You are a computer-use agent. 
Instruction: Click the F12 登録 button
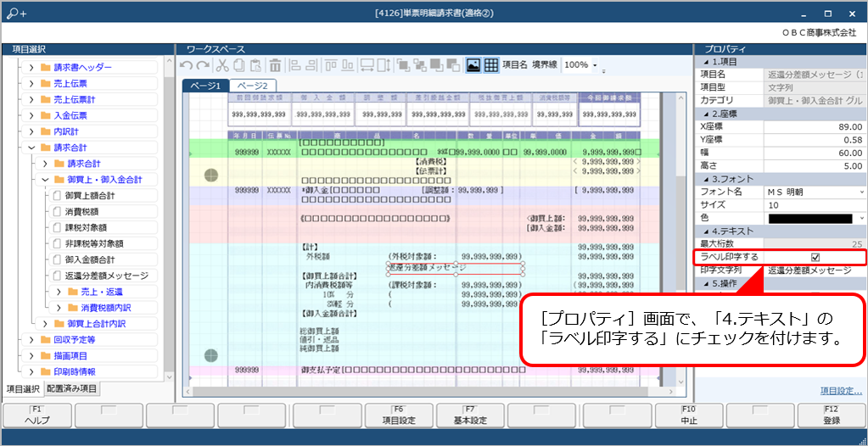click(832, 415)
